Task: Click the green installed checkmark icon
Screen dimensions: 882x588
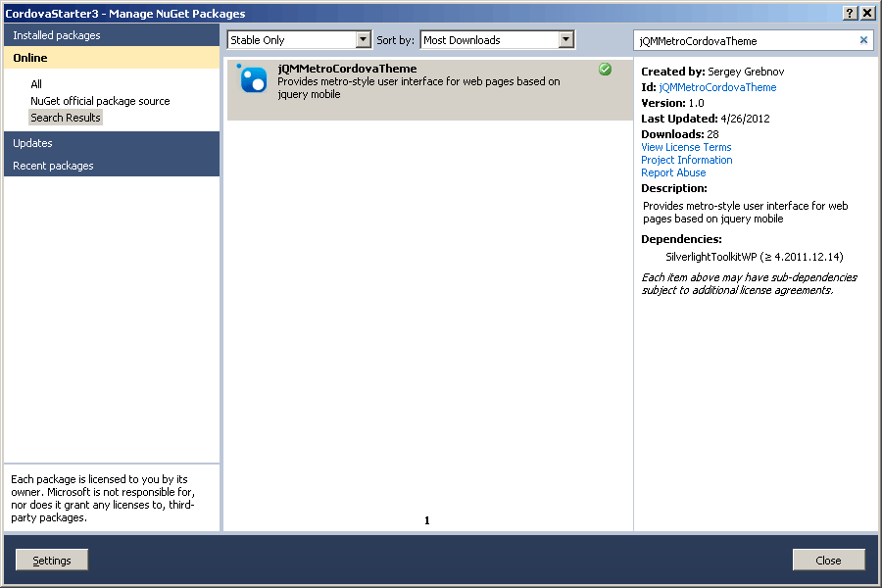Action: [606, 70]
